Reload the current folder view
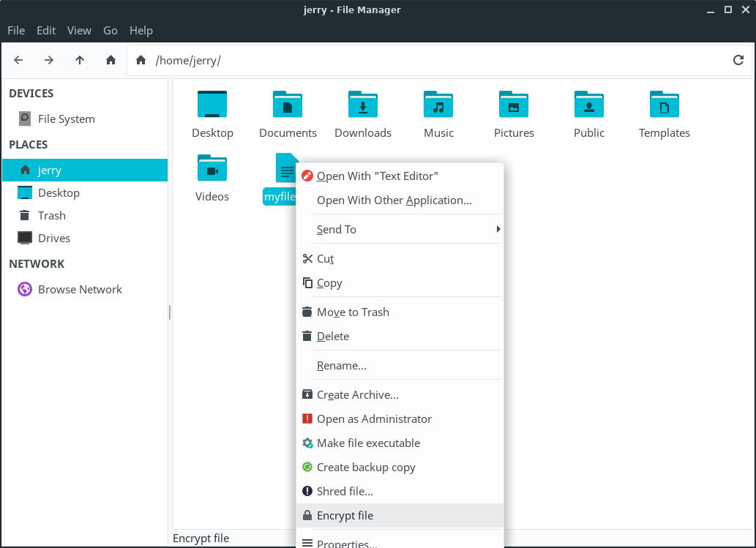Screen dimensions: 756x548 click(738, 60)
